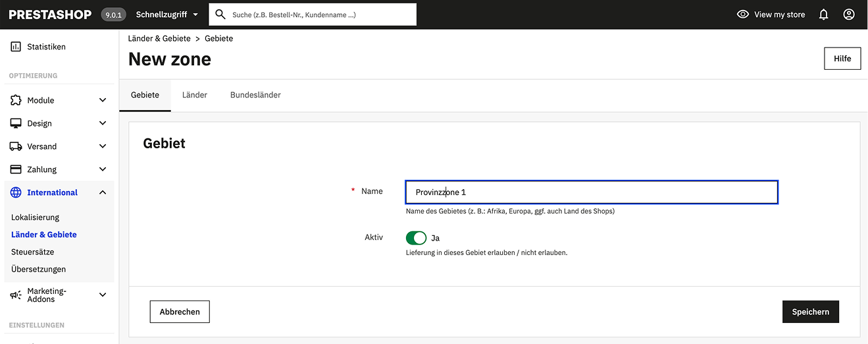The width and height of the screenshot is (868, 344).
Task: Click the Name des Gebietes hint text
Action: pos(510,212)
